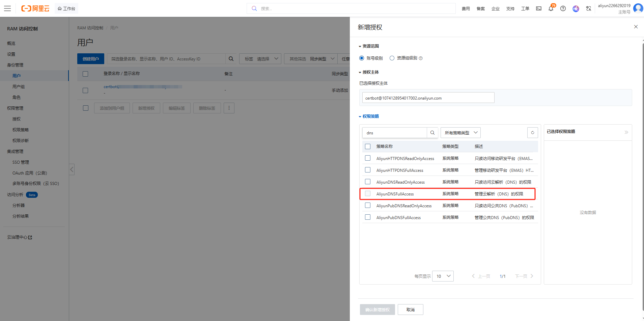Select all users header checkbox
644x321 pixels.
coord(85,74)
